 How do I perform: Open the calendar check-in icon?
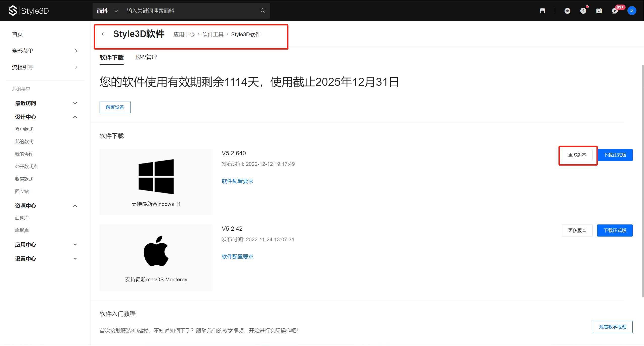click(x=599, y=11)
